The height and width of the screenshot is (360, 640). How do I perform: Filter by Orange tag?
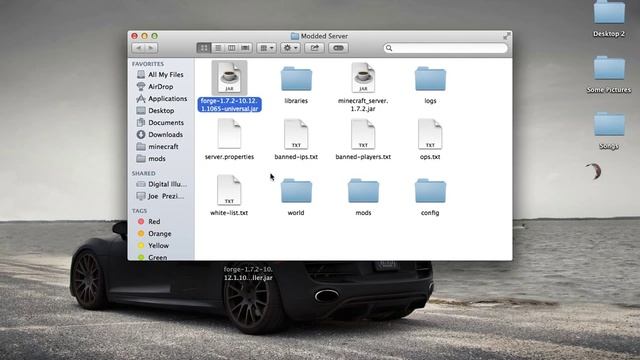point(161,233)
